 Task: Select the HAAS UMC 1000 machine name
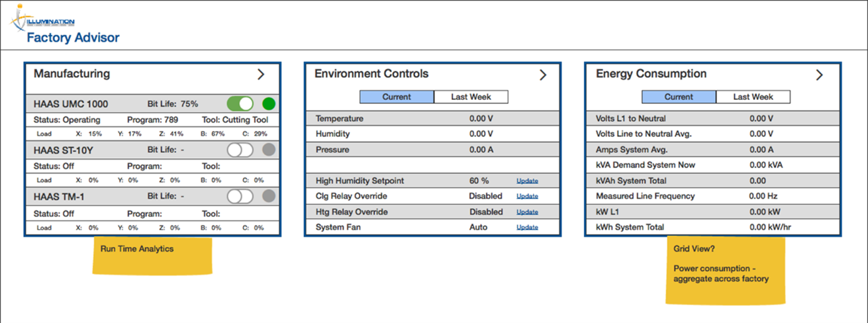point(71,105)
